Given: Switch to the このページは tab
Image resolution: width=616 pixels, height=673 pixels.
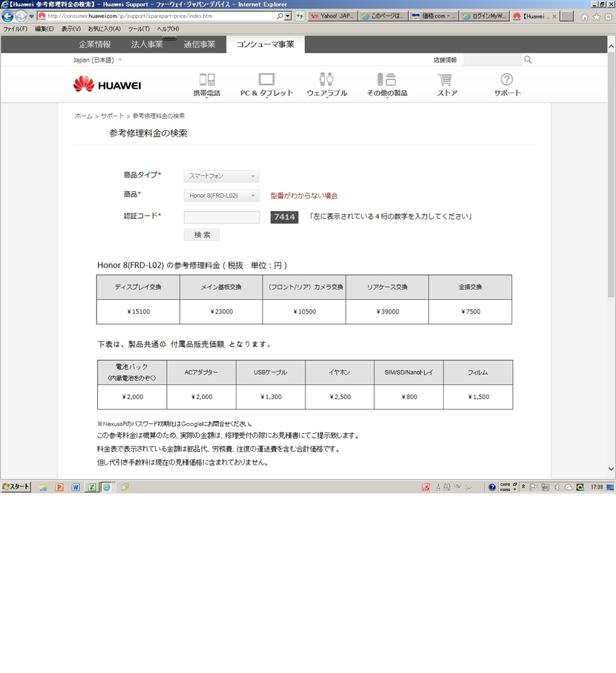Looking at the screenshot, I should tap(383, 16).
